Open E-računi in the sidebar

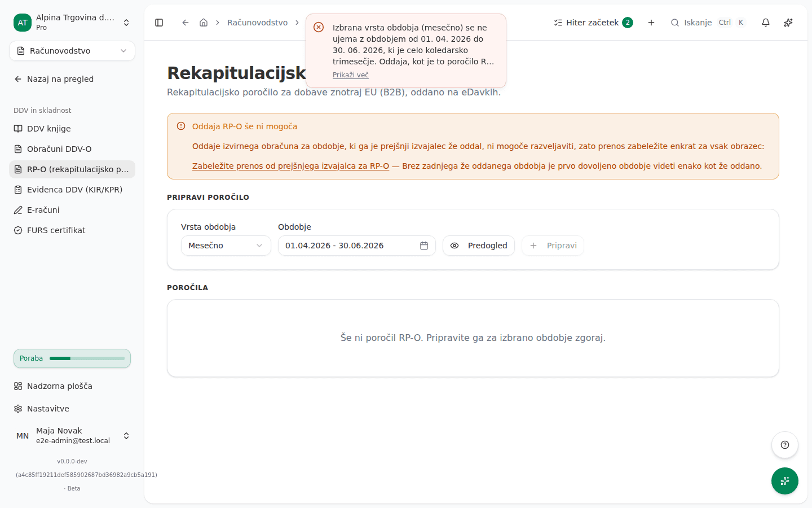pos(72,210)
